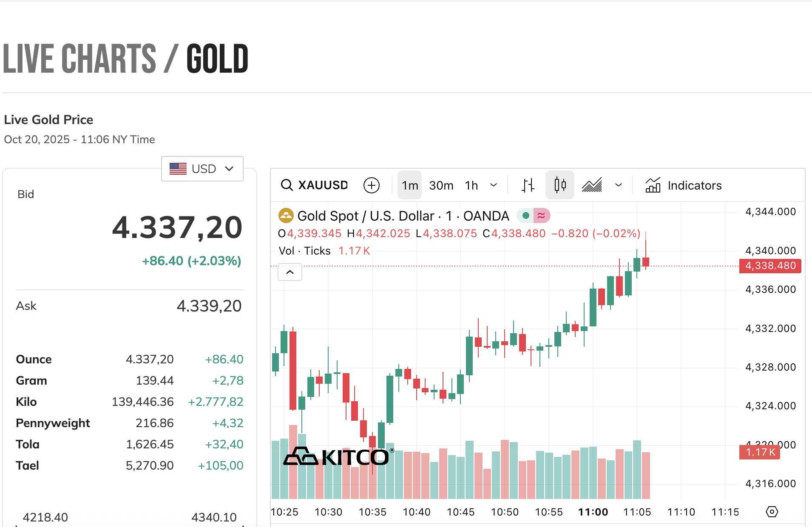Open the USD currency dropdown
Image resolution: width=812 pixels, height=527 pixels.
click(202, 169)
